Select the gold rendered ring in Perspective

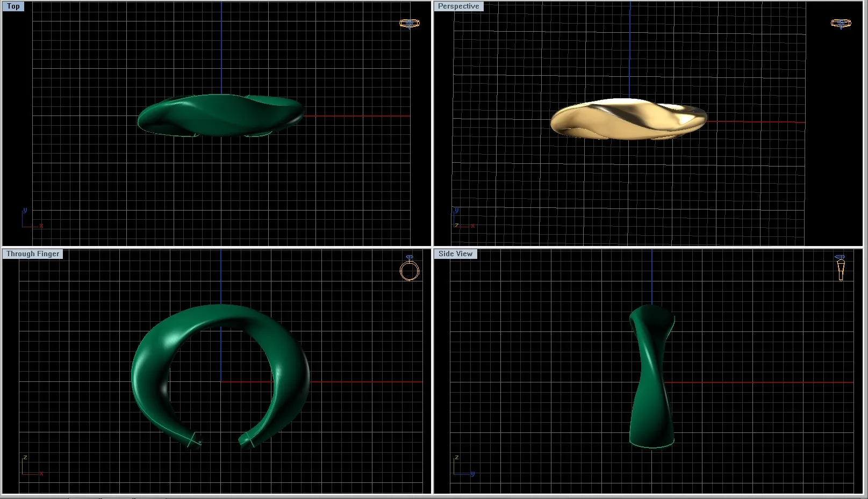[x=628, y=120]
